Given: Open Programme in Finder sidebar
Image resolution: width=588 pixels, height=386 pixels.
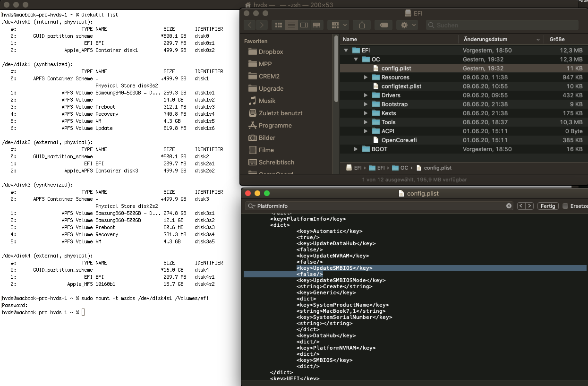Looking at the screenshot, I should tap(270, 126).
